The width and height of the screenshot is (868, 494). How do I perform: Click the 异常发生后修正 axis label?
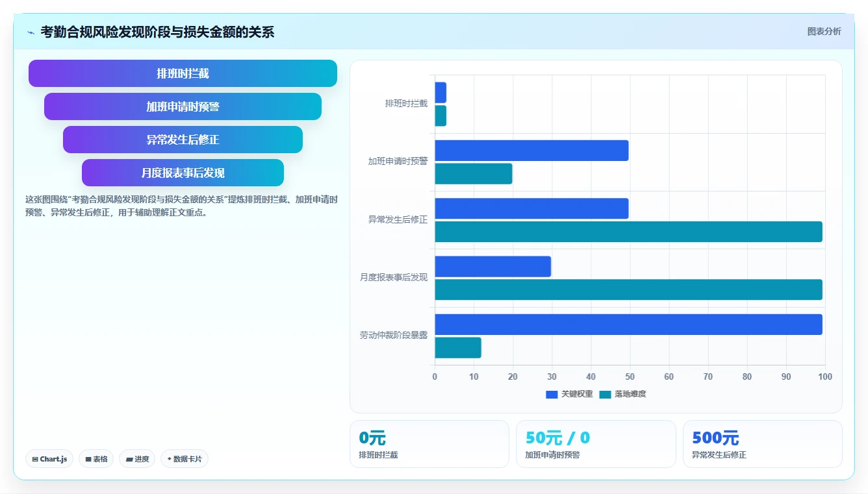pos(398,220)
